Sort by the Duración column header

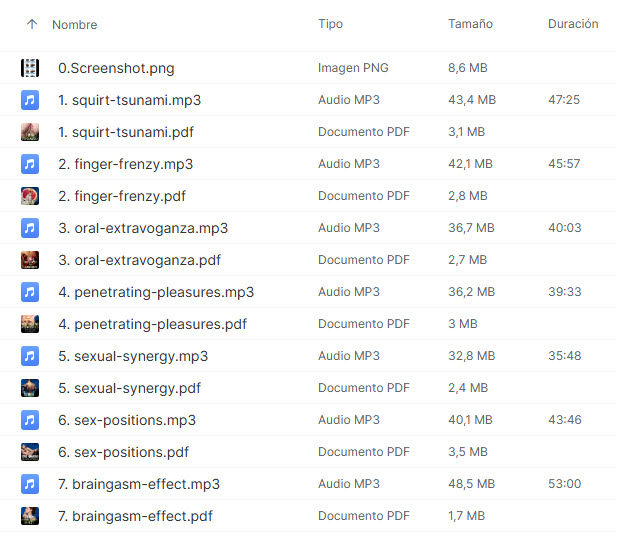point(573,24)
